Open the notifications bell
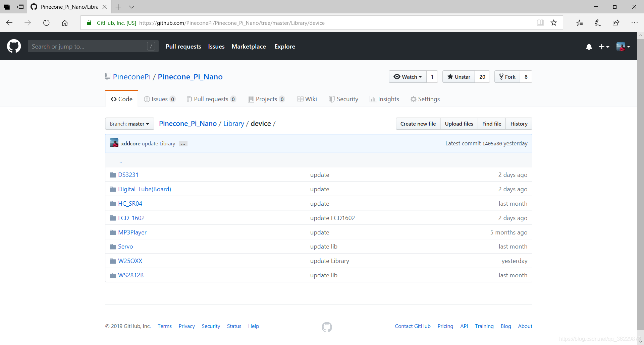644x345 pixels. [589, 47]
